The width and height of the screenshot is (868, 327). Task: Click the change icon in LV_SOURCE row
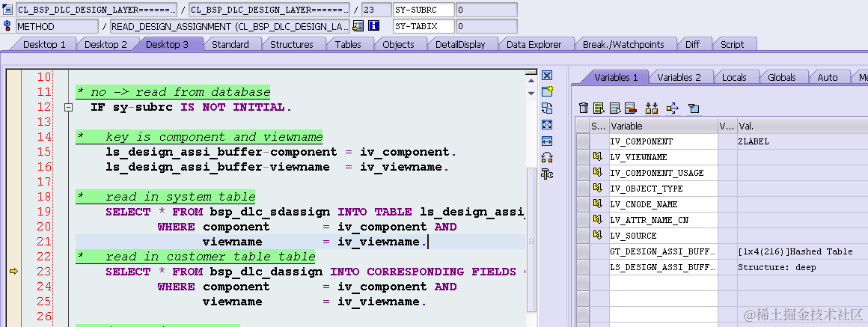click(597, 235)
